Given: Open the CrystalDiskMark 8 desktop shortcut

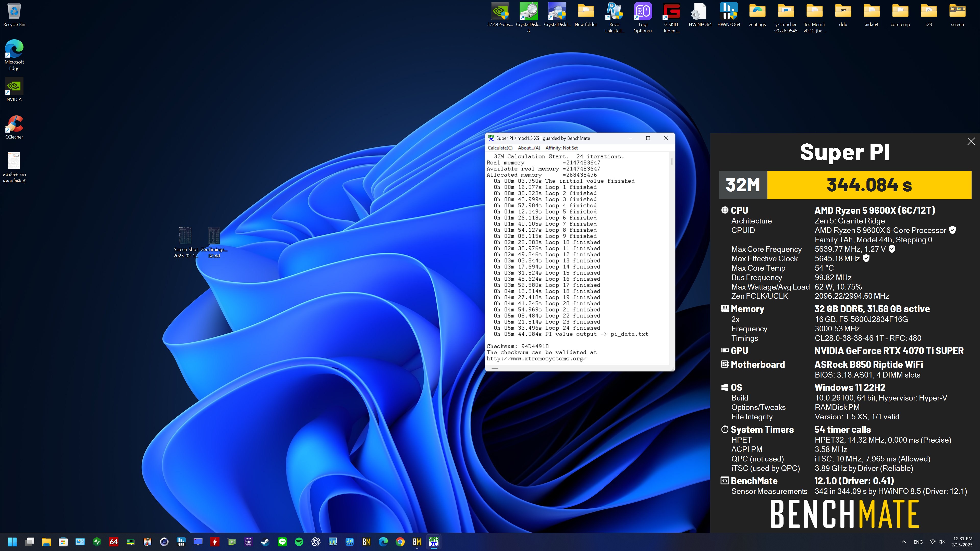Looking at the screenshot, I should [529, 18].
